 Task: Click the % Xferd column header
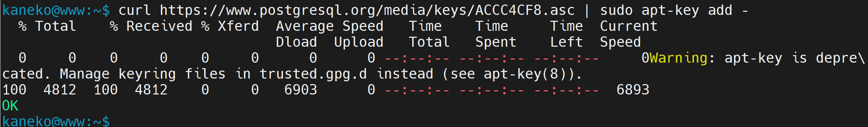230,26
